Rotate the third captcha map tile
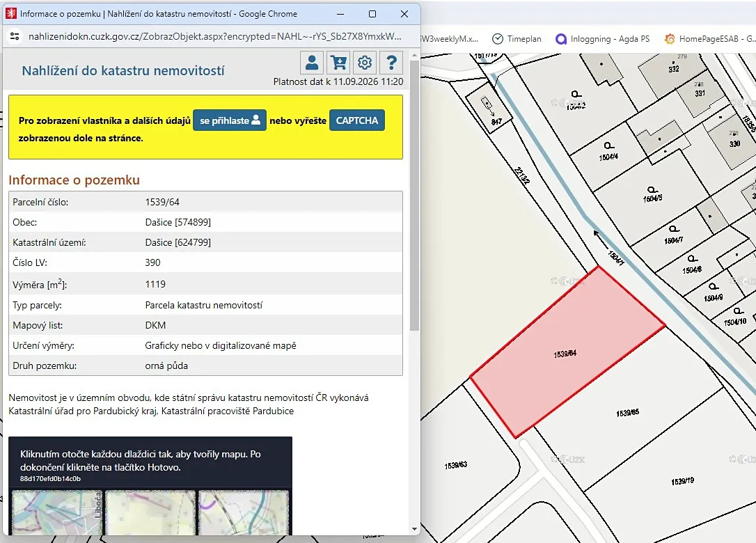Viewport: 756px width, 543px height. pyautogui.click(x=244, y=512)
